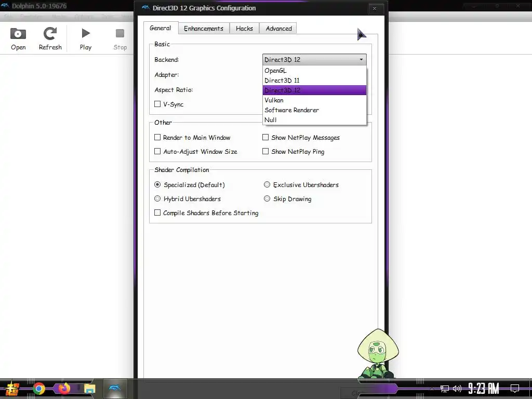Click the 9:23 AM clock
Viewport: 532px width, 399px height.
coord(484,388)
